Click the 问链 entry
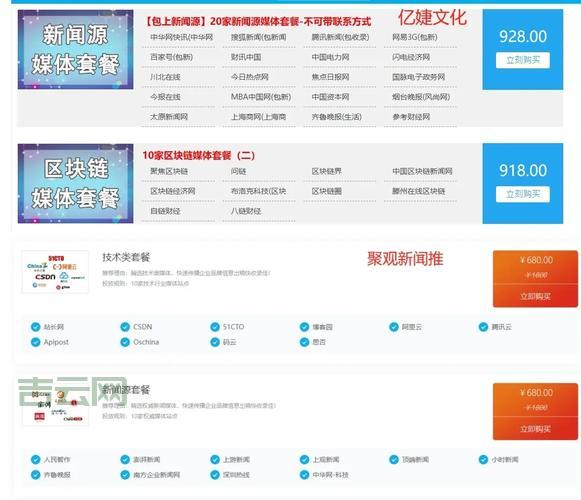This screenshot has height=500, width=581. pyautogui.click(x=239, y=172)
